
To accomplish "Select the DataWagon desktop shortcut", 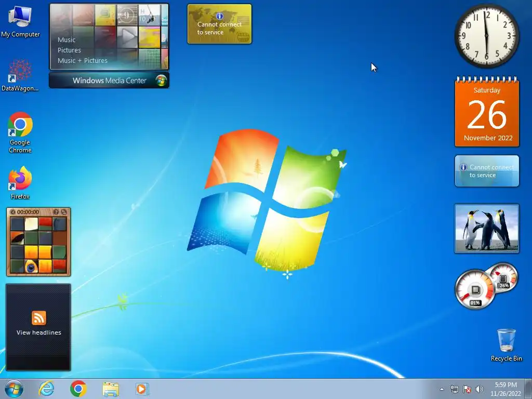I will coord(20,75).
